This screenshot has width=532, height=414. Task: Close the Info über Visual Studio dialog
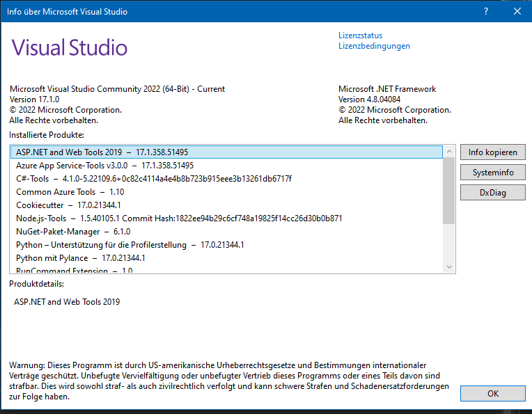coord(517,12)
